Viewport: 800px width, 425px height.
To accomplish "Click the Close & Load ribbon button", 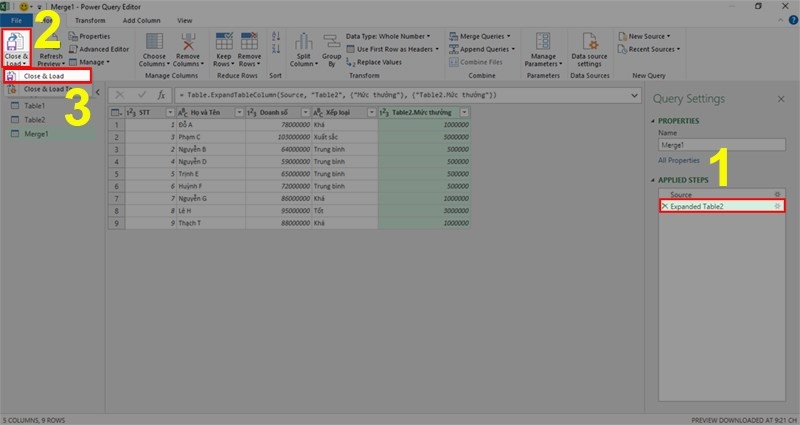I will [16, 48].
